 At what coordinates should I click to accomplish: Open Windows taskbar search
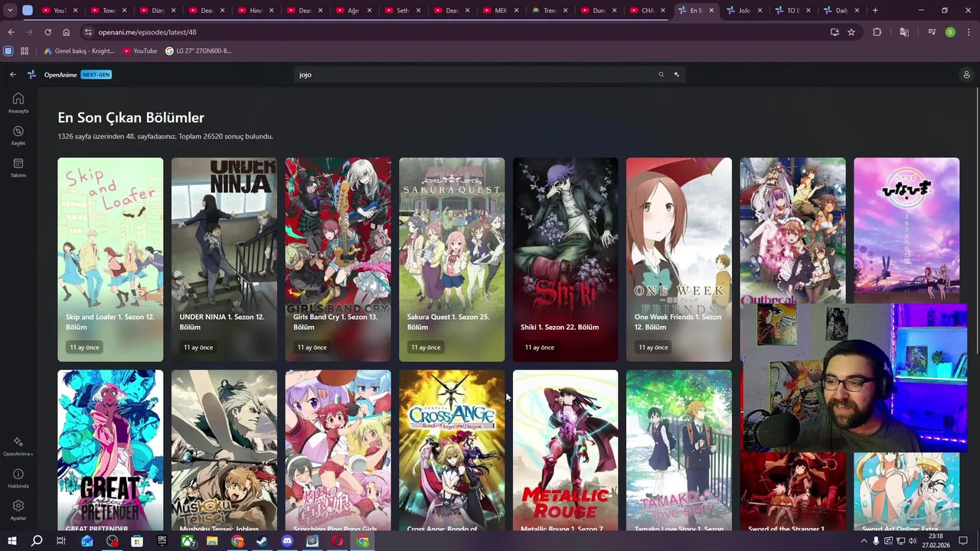pyautogui.click(x=36, y=541)
